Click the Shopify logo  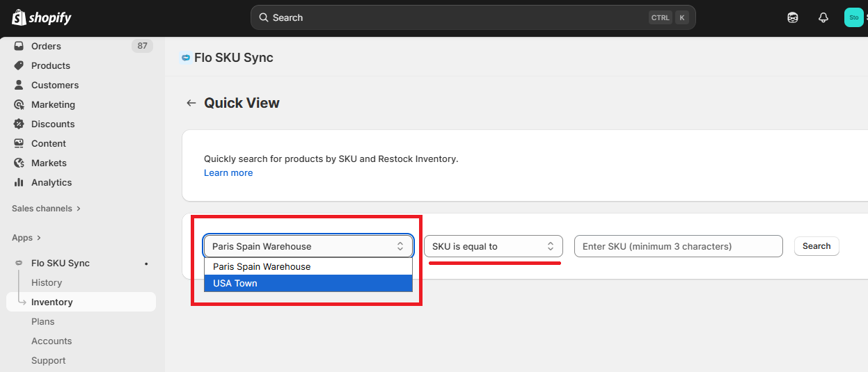click(42, 17)
